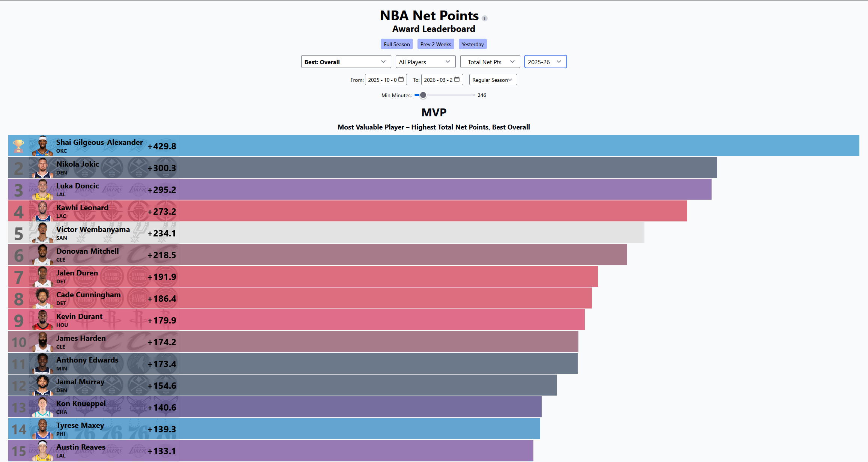The width and height of the screenshot is (868, 462).
Task: Open the calendar picker in the From date field
Action: coord(401,80)
